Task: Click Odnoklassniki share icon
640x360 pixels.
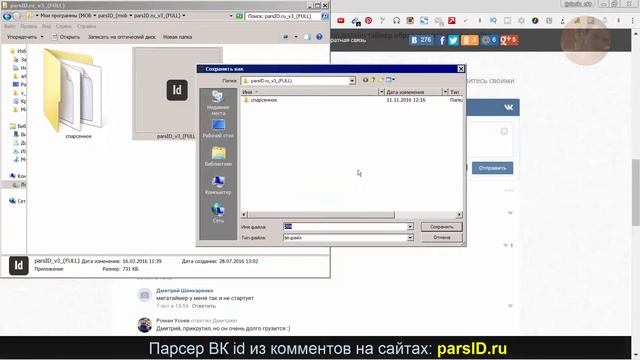Action: [469, 40]
